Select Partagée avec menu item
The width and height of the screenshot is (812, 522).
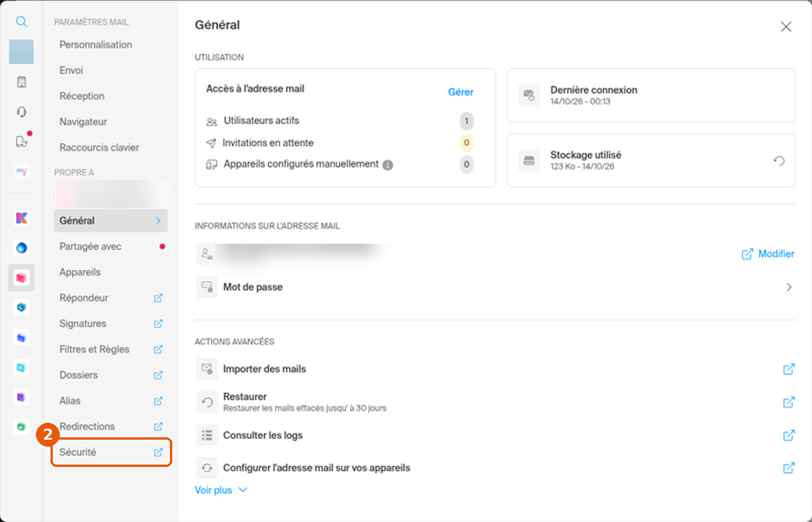point(111,246)
